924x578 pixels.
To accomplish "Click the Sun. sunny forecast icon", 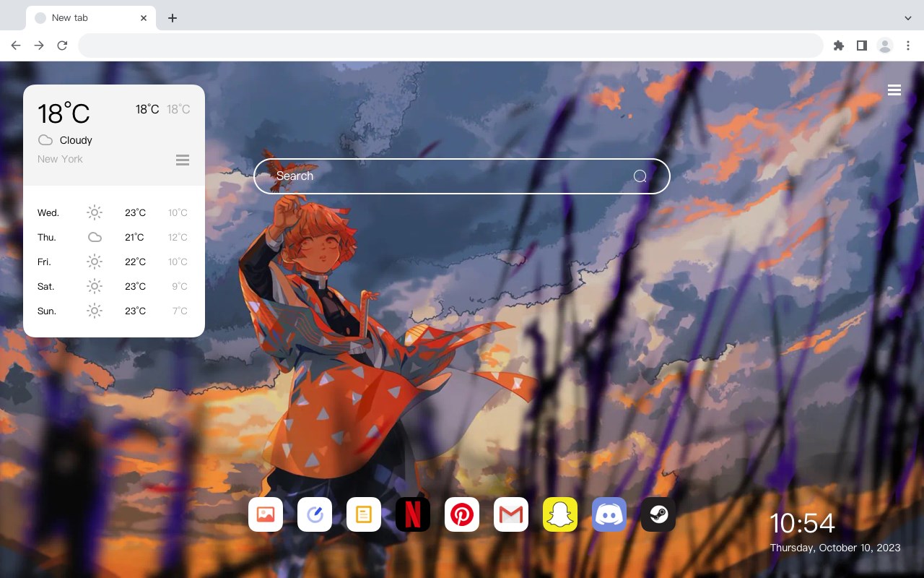I will click(x=95, y=311).
